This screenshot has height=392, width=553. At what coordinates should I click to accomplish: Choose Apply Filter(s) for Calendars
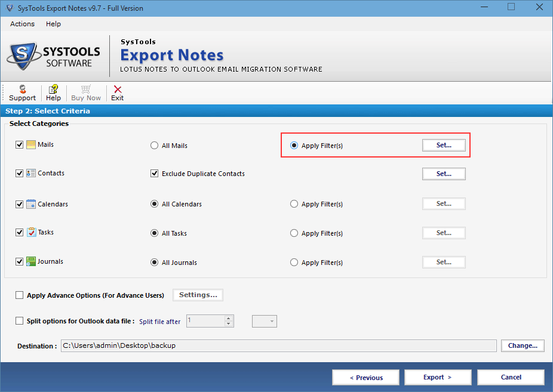click(294, 204)
